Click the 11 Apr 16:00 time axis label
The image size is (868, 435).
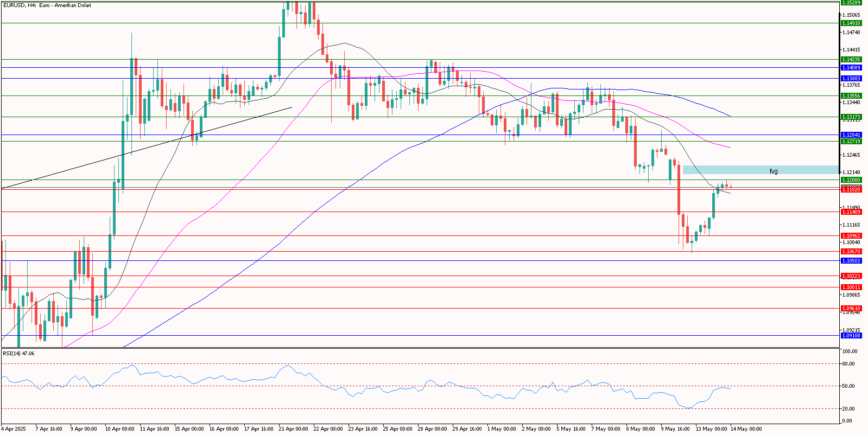(154, 429)
